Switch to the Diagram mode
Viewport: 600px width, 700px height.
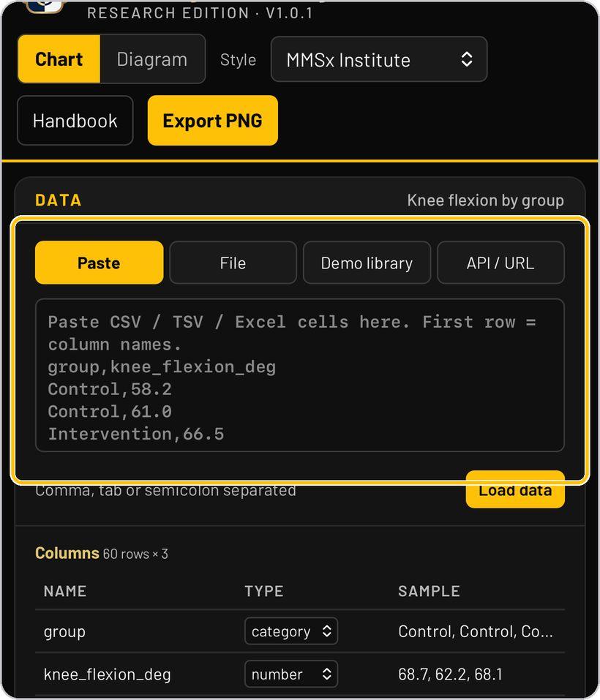pos(152,59)
